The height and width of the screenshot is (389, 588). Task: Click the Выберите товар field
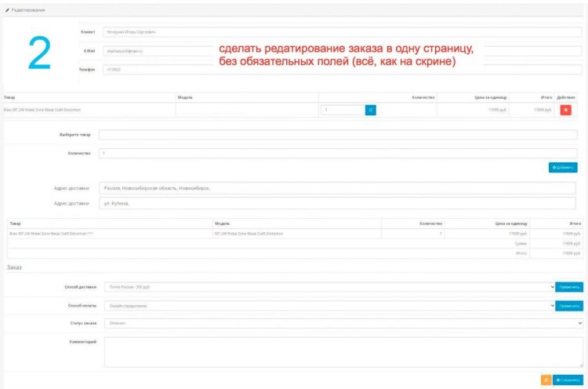click(337, 135)
